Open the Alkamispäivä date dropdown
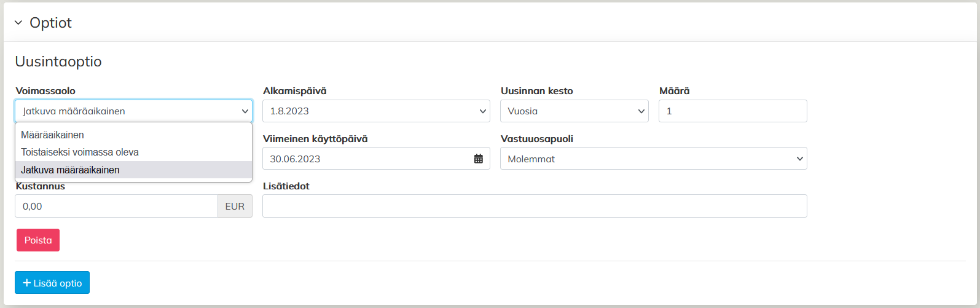This screenshot has height=308, width=980. (376, 111)
